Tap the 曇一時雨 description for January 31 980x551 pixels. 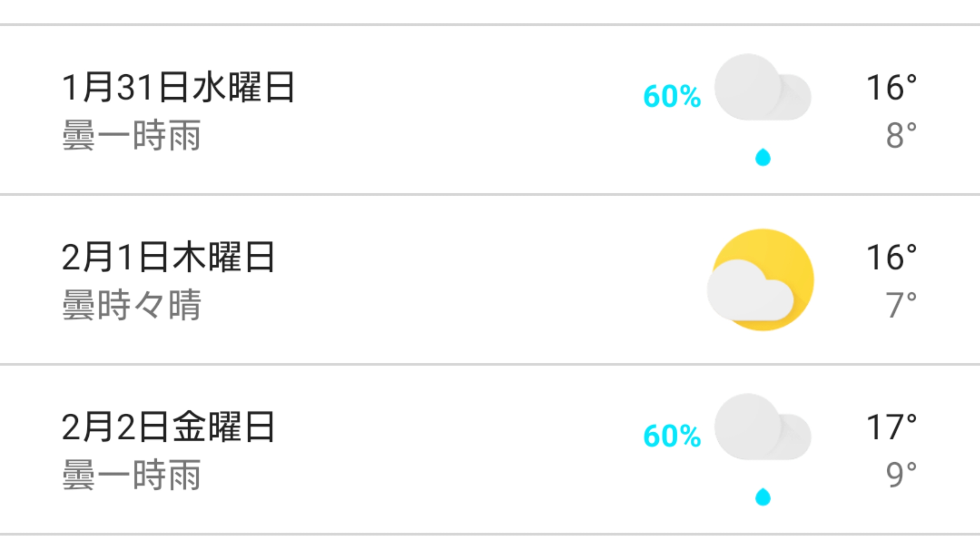click(x=131, y=135)
